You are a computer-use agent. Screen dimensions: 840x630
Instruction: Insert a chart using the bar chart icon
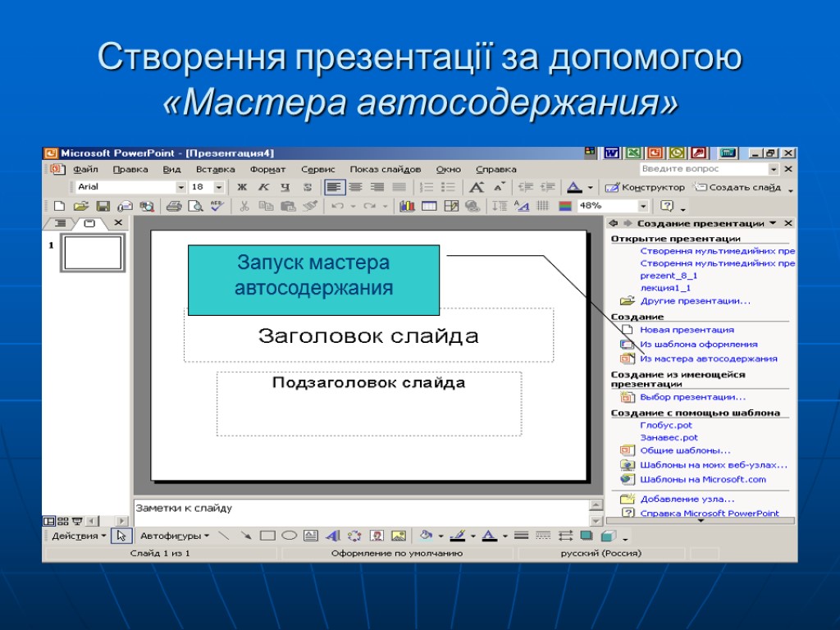point(407,206)
